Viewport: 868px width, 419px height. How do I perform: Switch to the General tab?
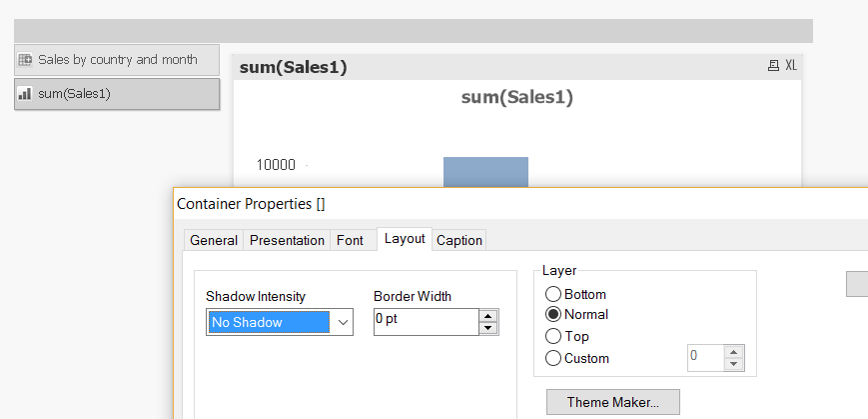tap(214, 241)
